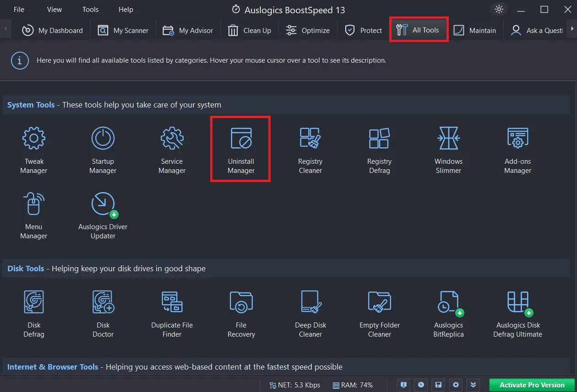Open the Ask a Question tab
Screen dimensions: 577x392
click(537, 30)
